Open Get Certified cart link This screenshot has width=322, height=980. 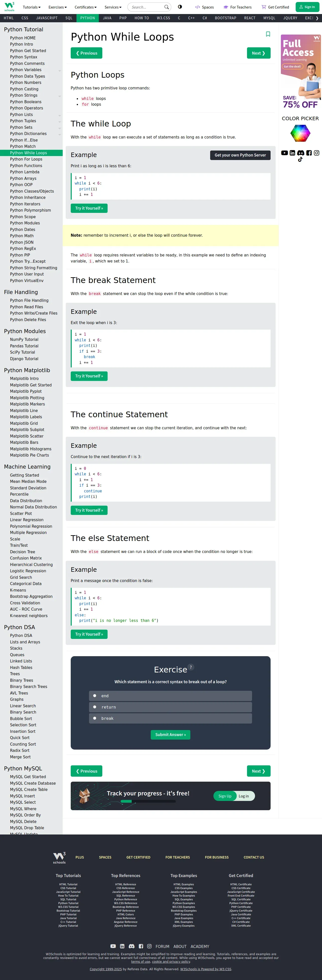click(x=275, y=7)
